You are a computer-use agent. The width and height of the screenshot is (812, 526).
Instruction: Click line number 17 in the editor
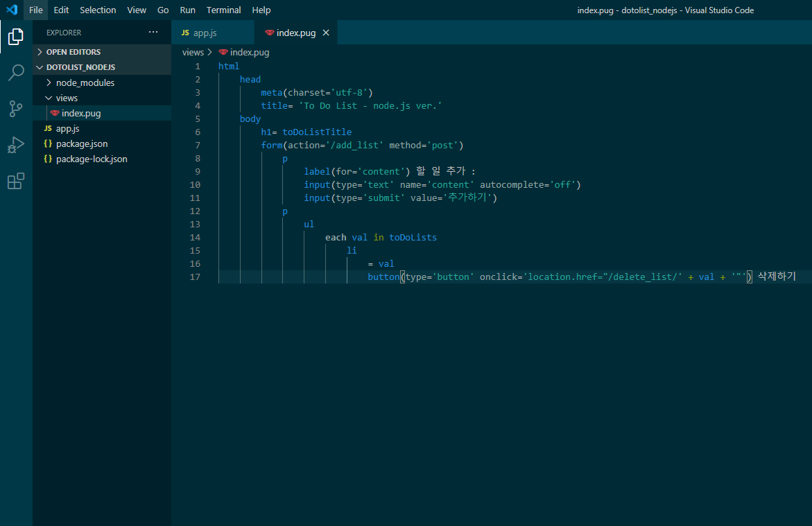point(195,277)
